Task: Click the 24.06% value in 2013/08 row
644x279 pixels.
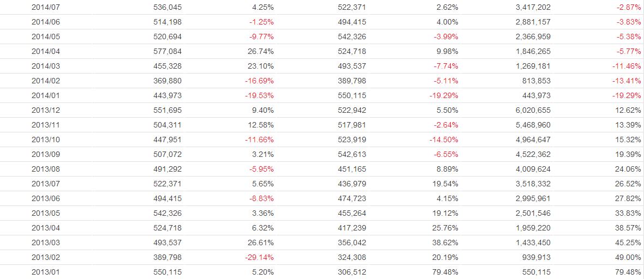Action: [628, 169]
